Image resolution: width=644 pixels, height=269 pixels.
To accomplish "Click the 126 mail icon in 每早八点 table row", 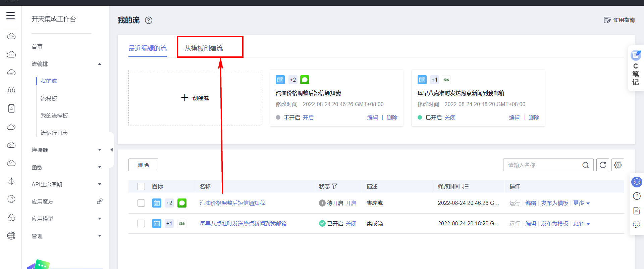I will tap(182, 224).
